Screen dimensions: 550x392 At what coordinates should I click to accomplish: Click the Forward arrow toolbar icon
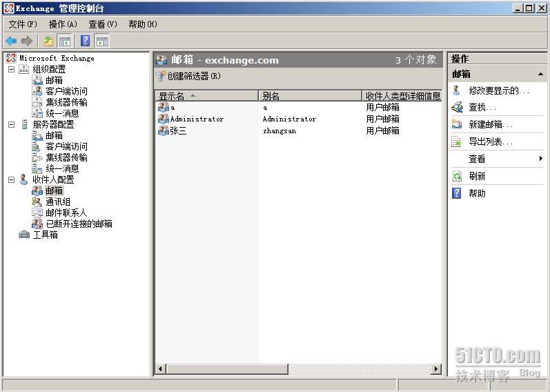pyautogui.click(x=27, y=41)
